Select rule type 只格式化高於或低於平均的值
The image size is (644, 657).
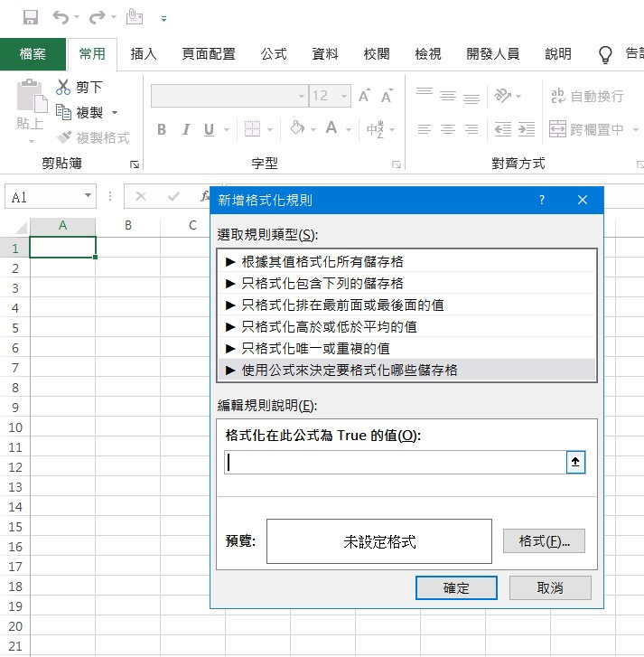406,327
